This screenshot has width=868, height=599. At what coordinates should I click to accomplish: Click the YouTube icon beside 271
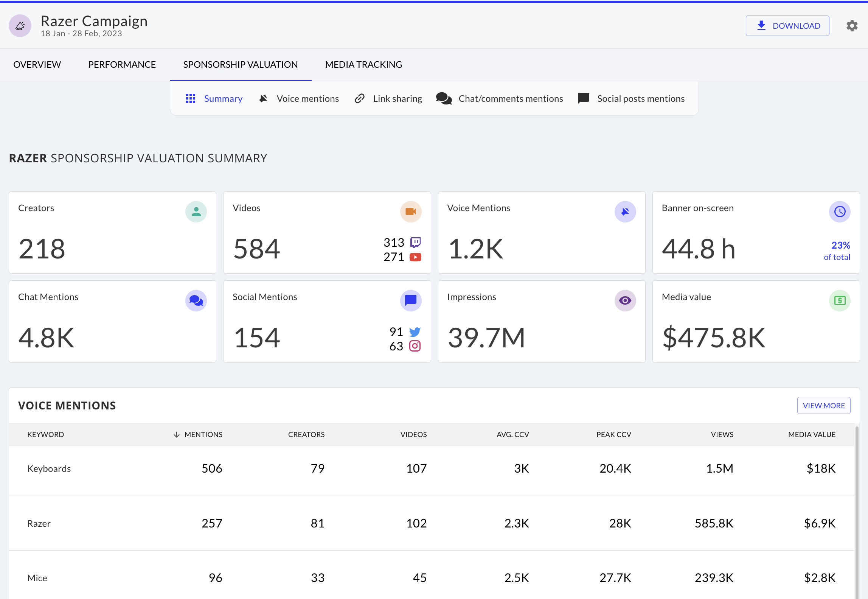tap(415, 257)
